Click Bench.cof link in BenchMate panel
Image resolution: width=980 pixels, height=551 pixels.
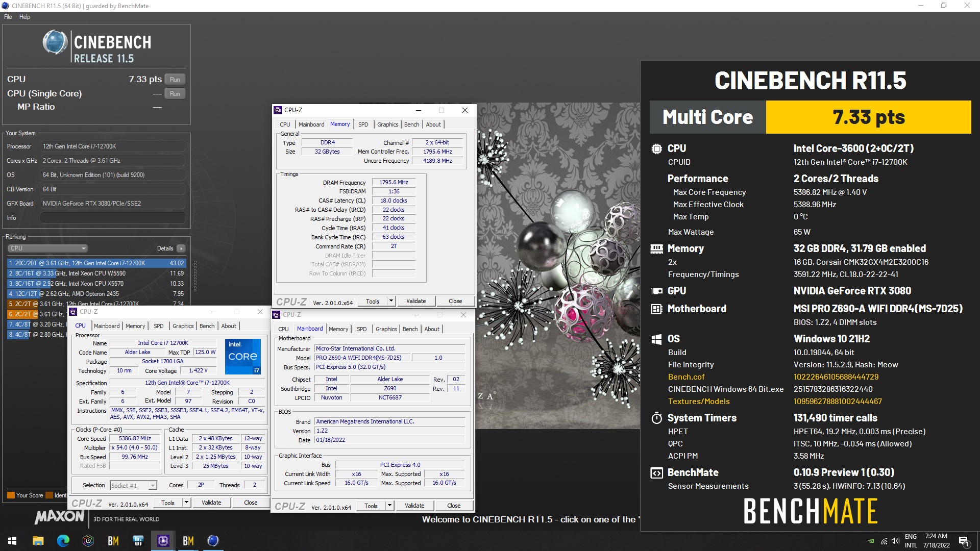click(x=686, y=377)
